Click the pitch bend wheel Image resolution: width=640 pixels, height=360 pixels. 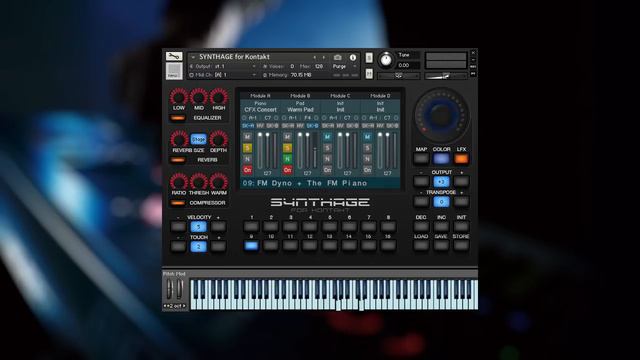click(x=169, y=290)
